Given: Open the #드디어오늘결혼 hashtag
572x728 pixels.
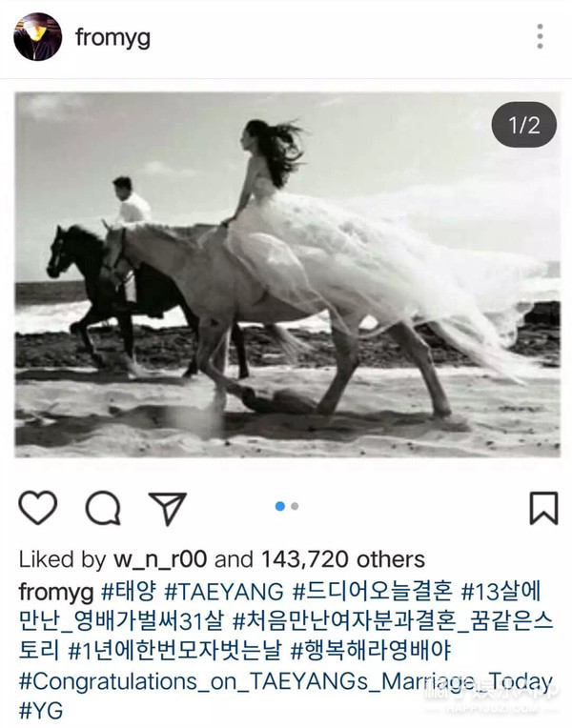Looking at the screenshot, I should pos(372,591).
